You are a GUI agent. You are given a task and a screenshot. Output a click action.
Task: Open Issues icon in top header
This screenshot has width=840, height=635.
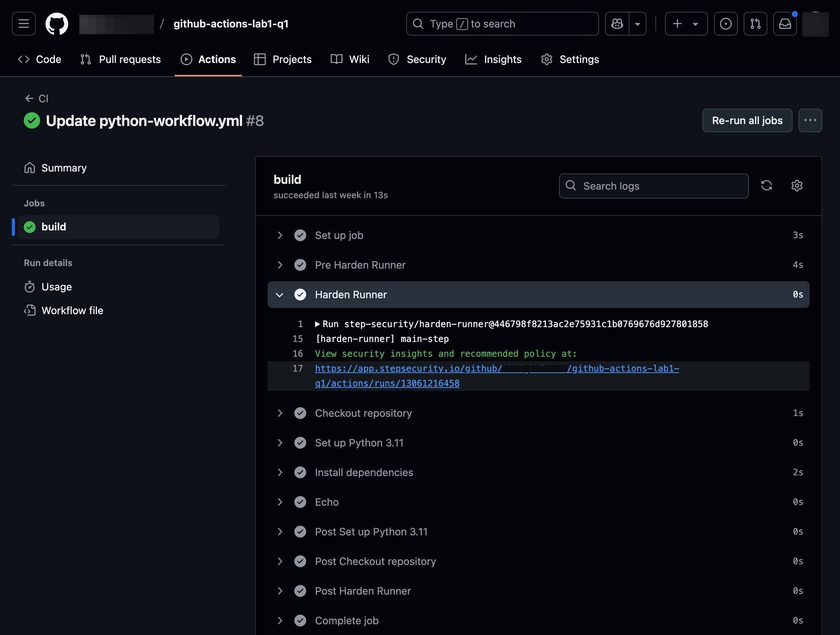point(725,24)
